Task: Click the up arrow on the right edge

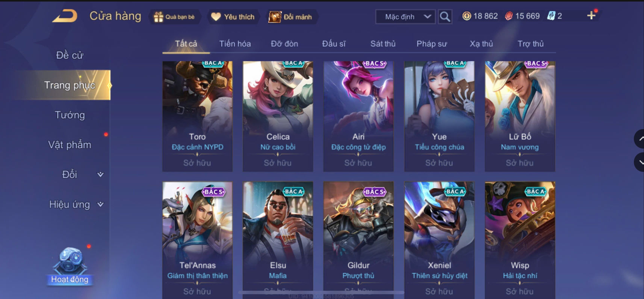Action: tap(639, 139)
